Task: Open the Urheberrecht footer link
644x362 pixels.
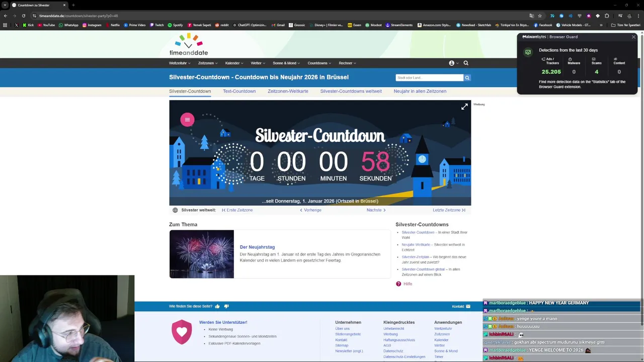Action: (393, 329)
